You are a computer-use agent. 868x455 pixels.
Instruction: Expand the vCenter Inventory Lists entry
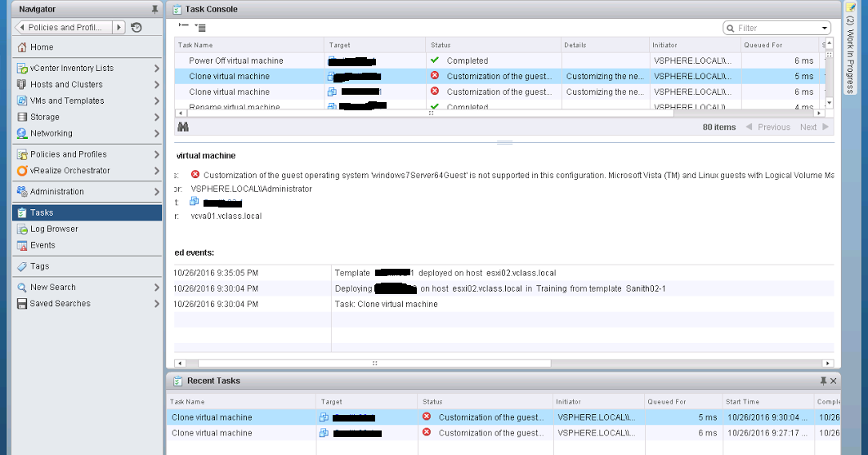point(156,69)
